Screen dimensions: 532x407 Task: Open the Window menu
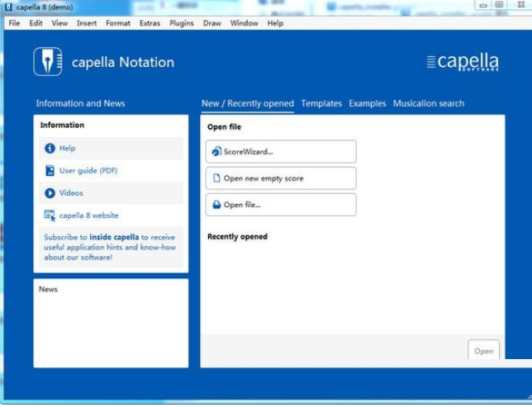244,23
